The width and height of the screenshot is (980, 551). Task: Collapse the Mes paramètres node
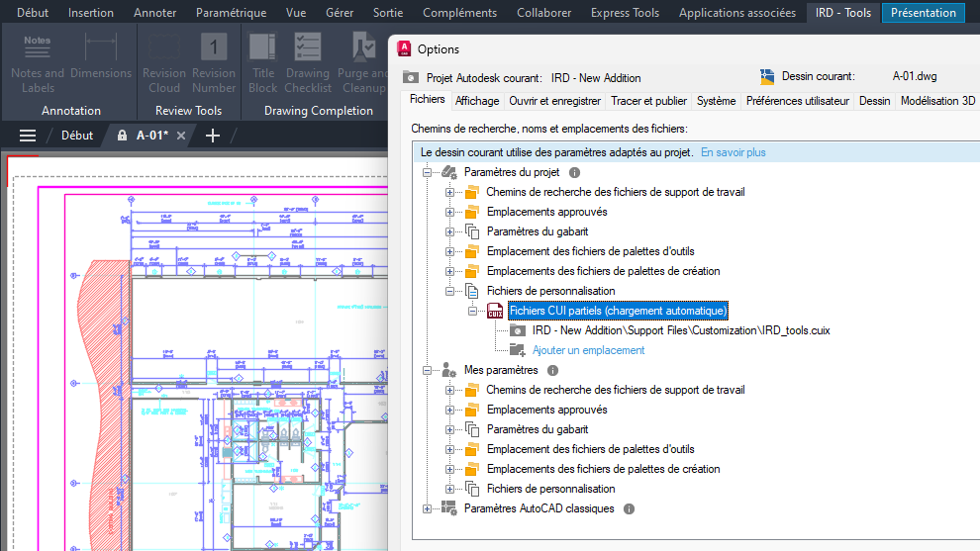(x=427, y=370)
